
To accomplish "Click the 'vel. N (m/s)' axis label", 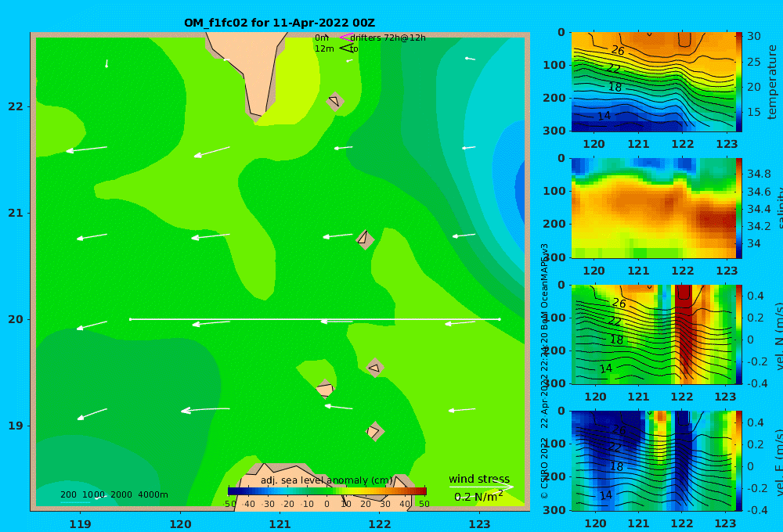I will tap(779, 336).
